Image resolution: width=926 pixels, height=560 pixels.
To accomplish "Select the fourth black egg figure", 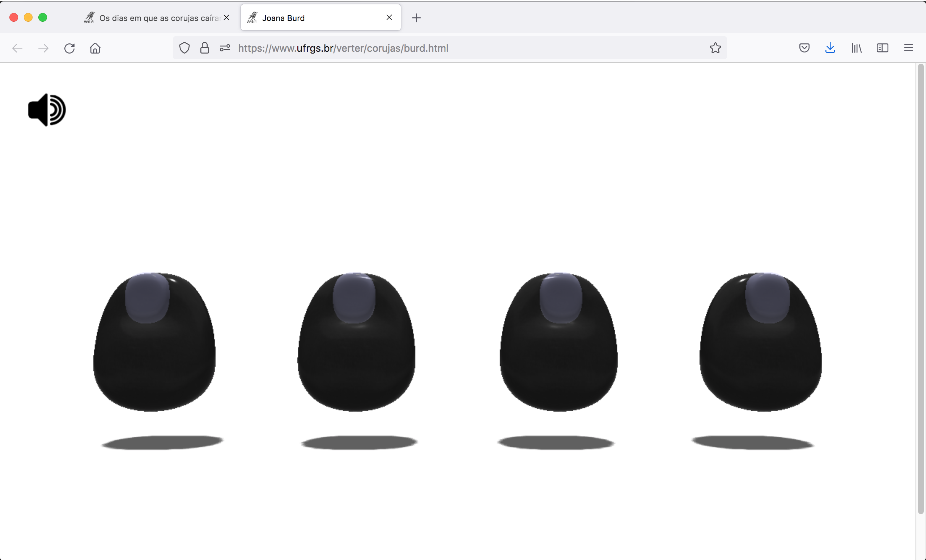I will point(761,341).
